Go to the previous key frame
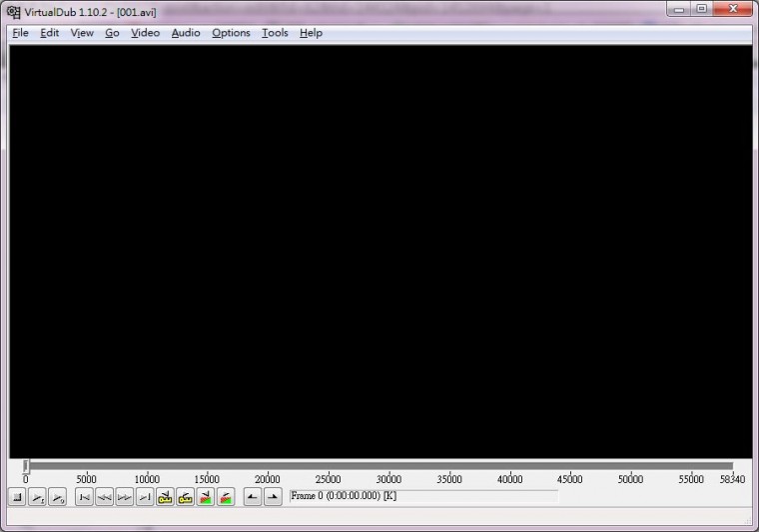The width and height of the screenshot is (759, 532). click(166, 497)
